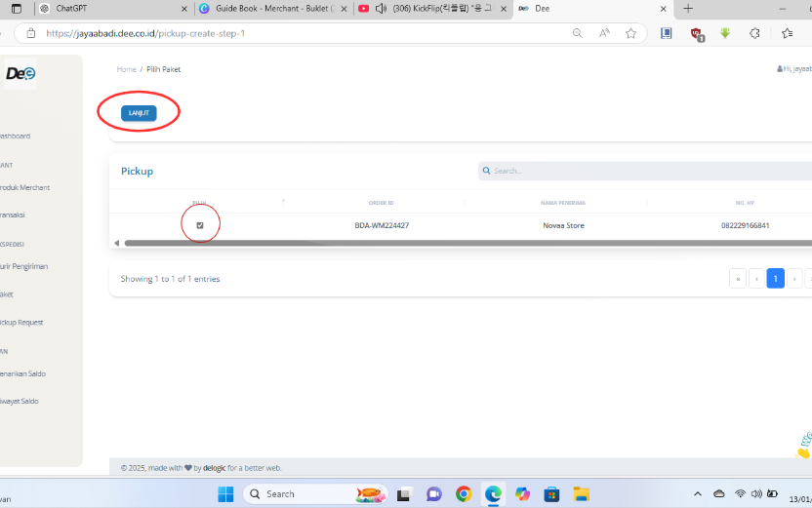Open Microsoft Store from taskbar

551,494
